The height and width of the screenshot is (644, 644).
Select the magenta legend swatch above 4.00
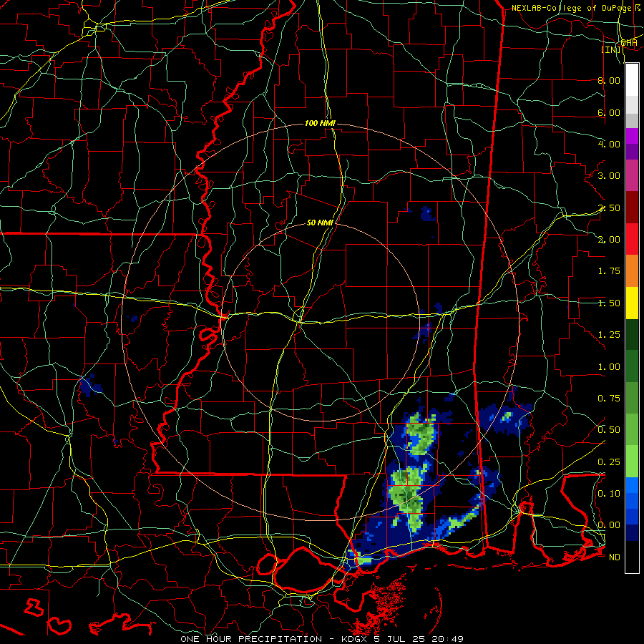632,136
